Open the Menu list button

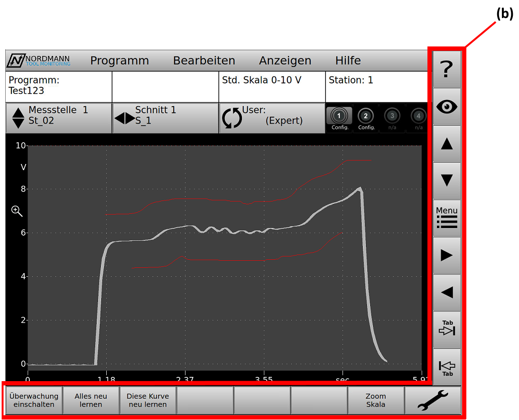click(446, 218)
